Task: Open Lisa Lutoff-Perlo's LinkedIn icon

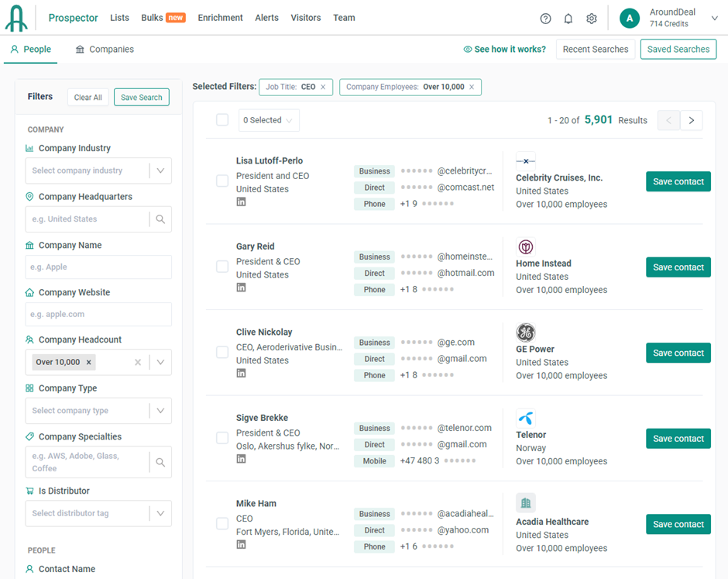Action: click(241, 202)
